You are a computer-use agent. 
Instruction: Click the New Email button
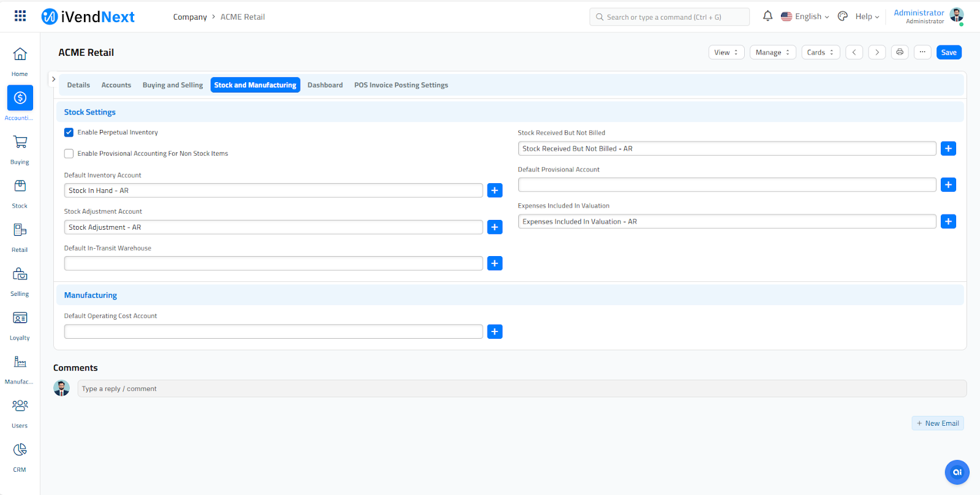pyautogui.click(x=937, y=423)
